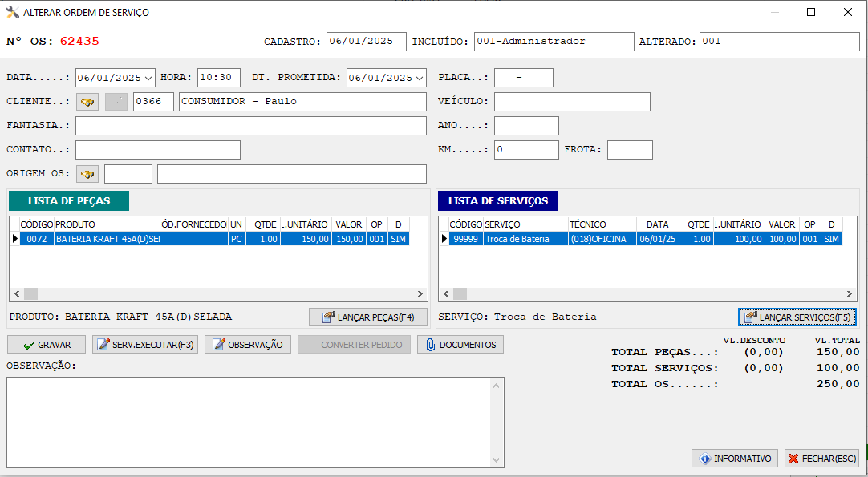Click the gray button beside client search
868x477 pixels.
click(x=116, y=102)
